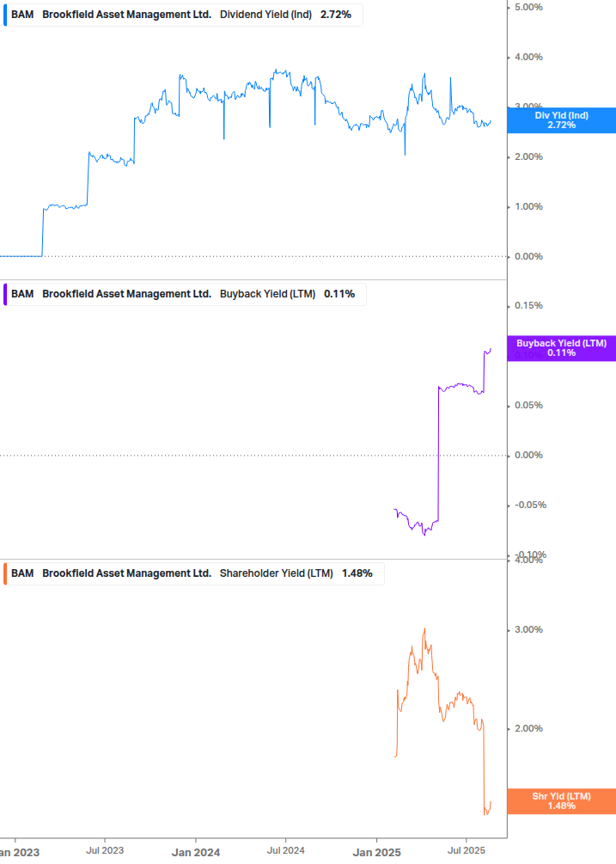Click the Dividend Yield (Ind) legend label
The width and height of the screenshot is (616, 864).
coord(265,15)
